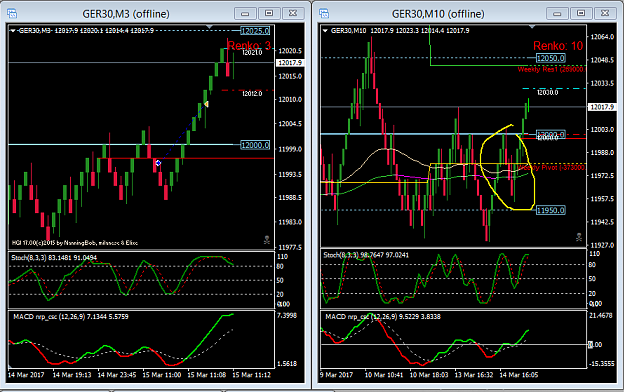Viewport: 625px width, 392px height.
Task: Close the GER30,M3 chart window
Action: (293, 14)
